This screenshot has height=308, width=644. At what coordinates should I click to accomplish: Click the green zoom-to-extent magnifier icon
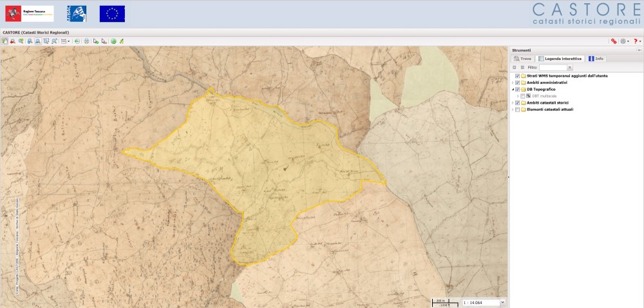pyautogui.click(x=21, y=41)
